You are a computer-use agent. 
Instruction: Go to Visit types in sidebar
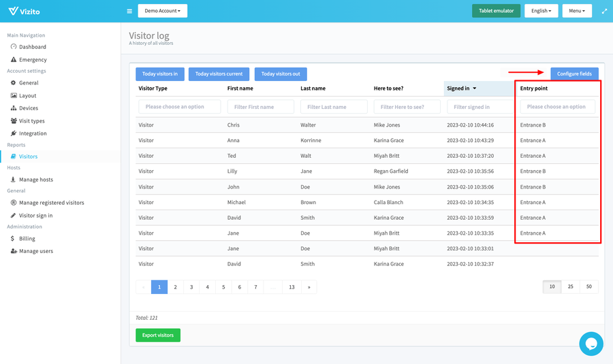coord(32,121)
